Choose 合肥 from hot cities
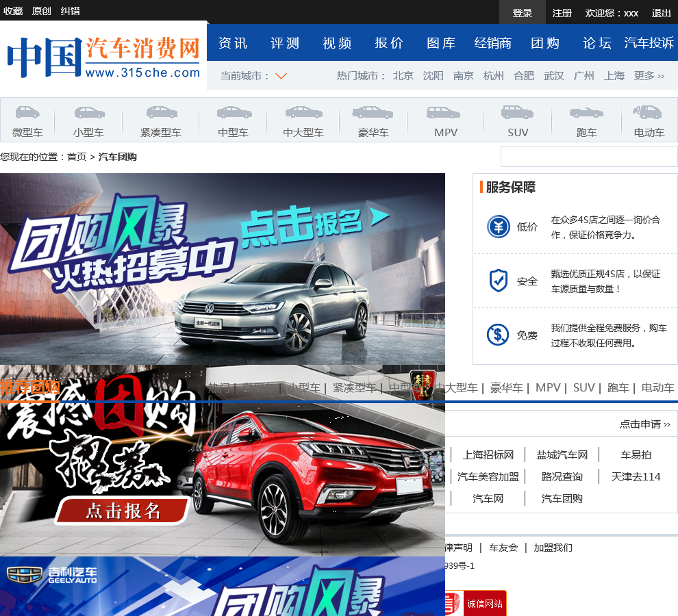 coord(524,76)
